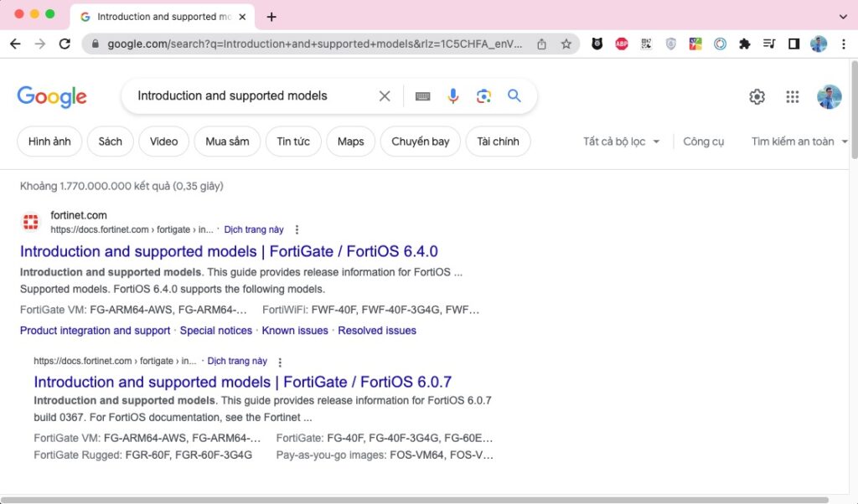Viewport: 858px width, 504px height.
Task: Open more options for FortiOS 6.4.0 result
Action: coord(297,229)
